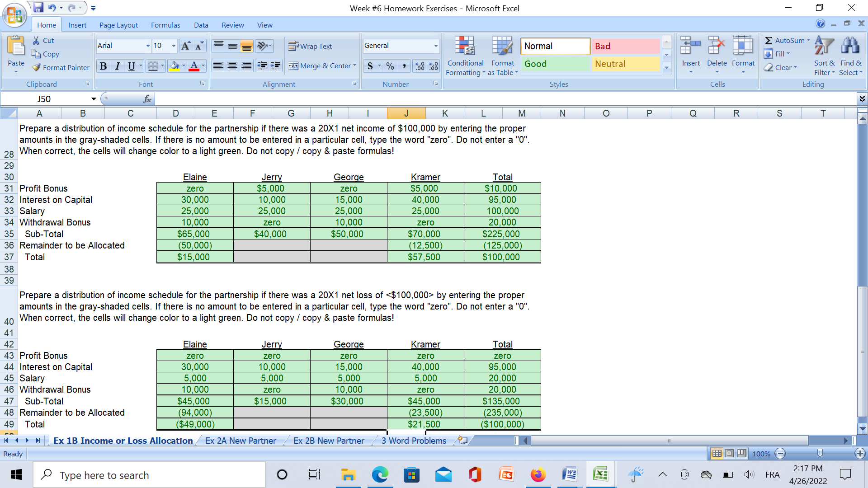The width and height of the screenshot is (868, 488).
Task: Click the Percent Style icon
Action: click(390, 66)
